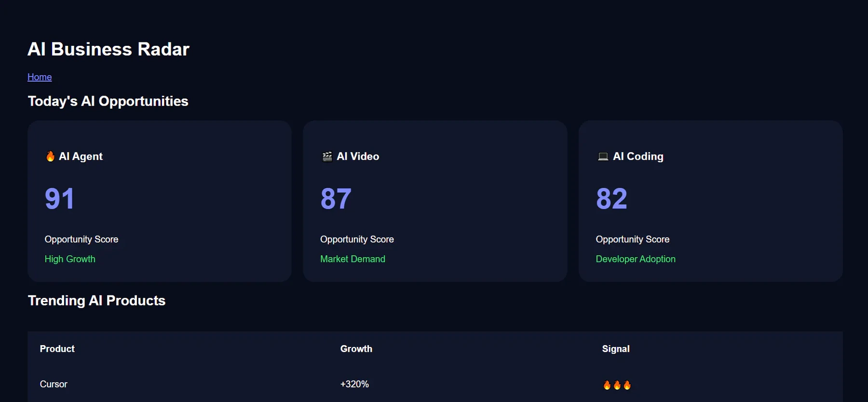Select the AI Coding card title
This screenshot has width=868, height=402.
(x=630, y=156)
